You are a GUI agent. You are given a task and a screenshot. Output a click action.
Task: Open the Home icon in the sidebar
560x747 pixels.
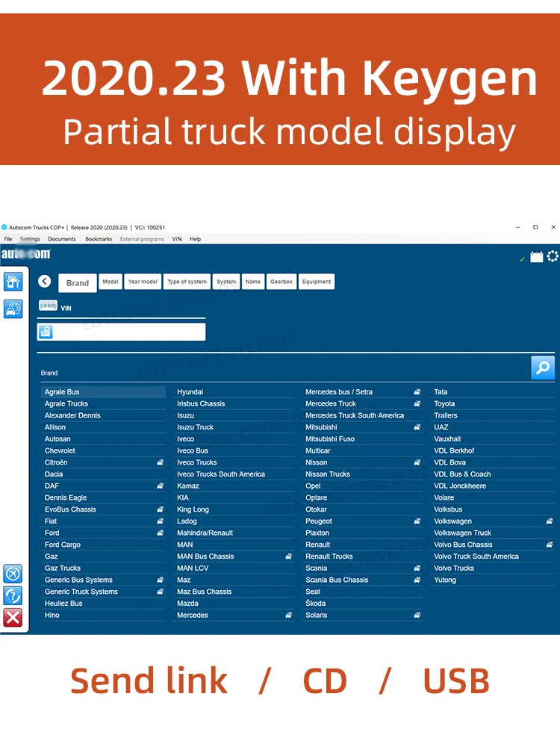pos(13,282)
